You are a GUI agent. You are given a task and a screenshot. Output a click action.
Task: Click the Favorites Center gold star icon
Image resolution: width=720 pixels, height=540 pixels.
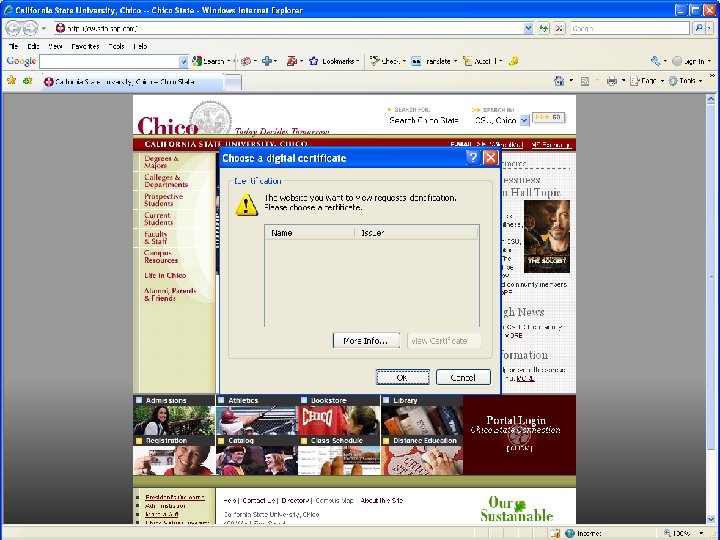click(11, 81)
